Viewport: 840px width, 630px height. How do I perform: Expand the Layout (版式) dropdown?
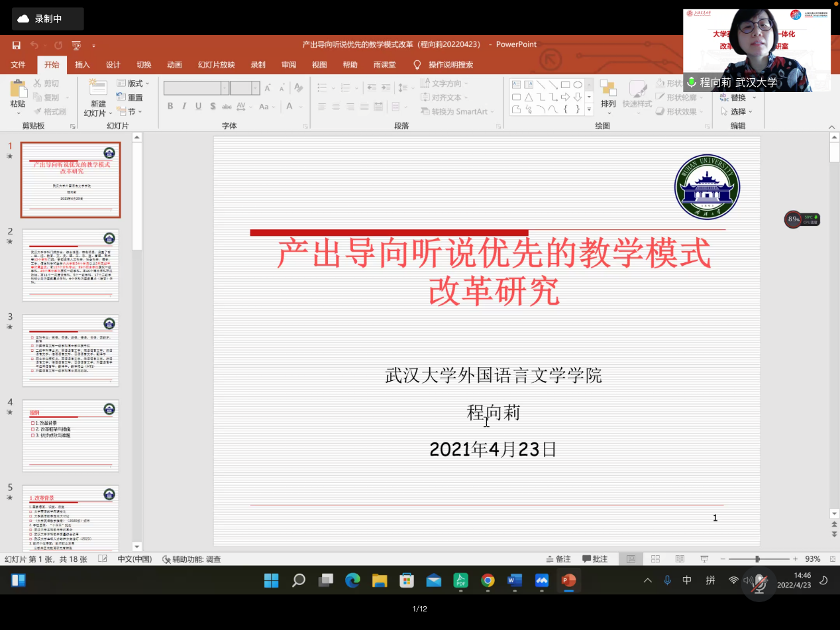pyautogui.click(x=133, y=83)
